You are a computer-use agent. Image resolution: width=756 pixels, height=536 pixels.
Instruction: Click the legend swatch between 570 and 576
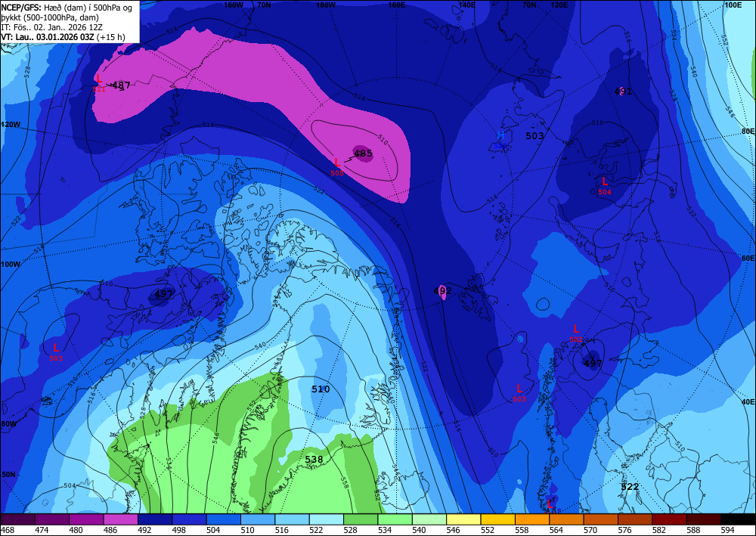click(601, 519)
